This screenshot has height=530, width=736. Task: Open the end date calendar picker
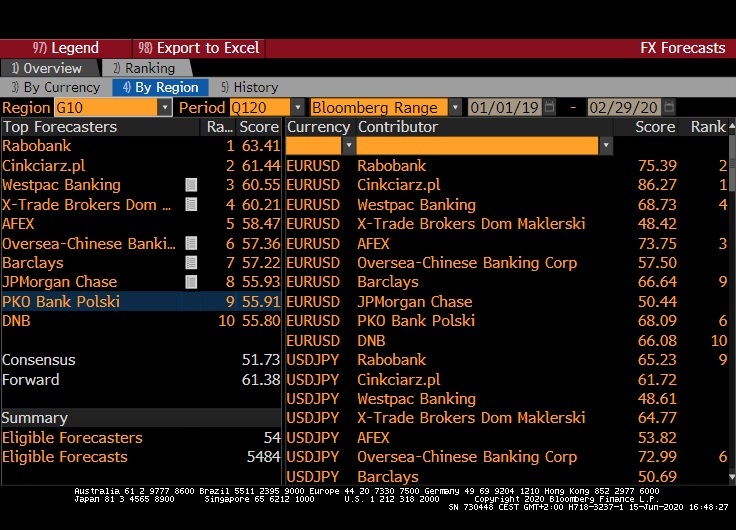click(666, 107)
